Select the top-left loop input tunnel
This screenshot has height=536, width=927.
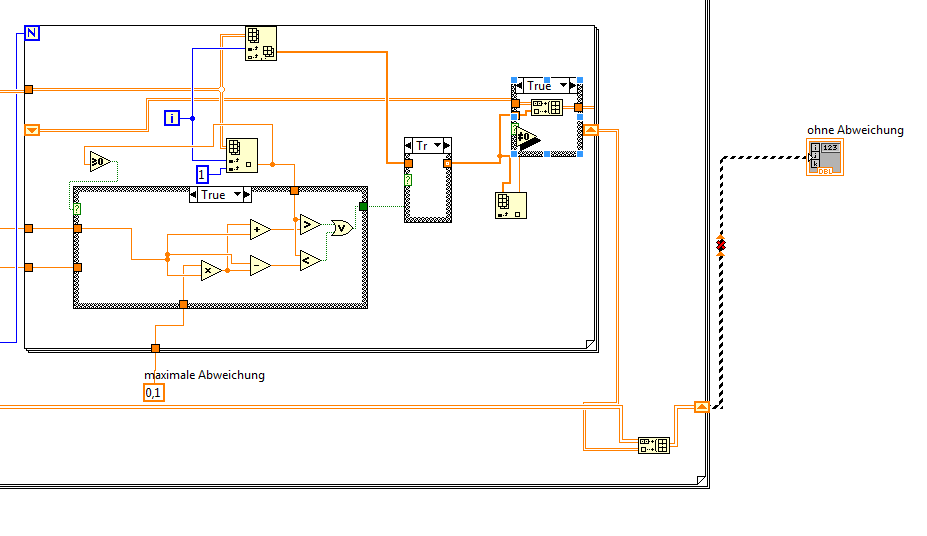(x=28, y=90)
